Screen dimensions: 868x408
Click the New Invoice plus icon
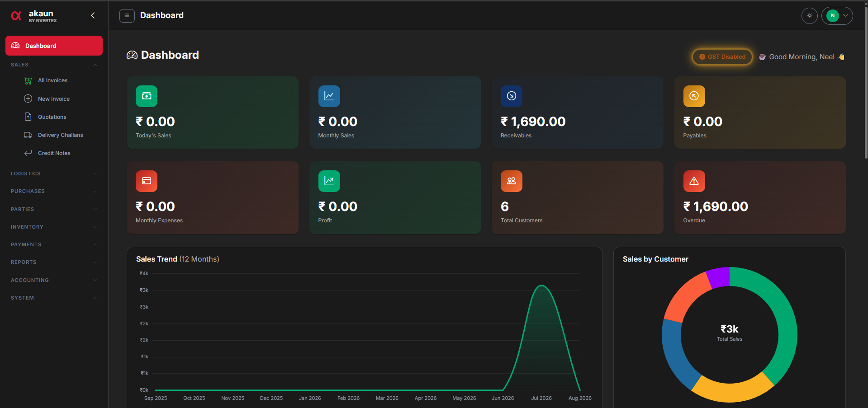click(28, 98)
